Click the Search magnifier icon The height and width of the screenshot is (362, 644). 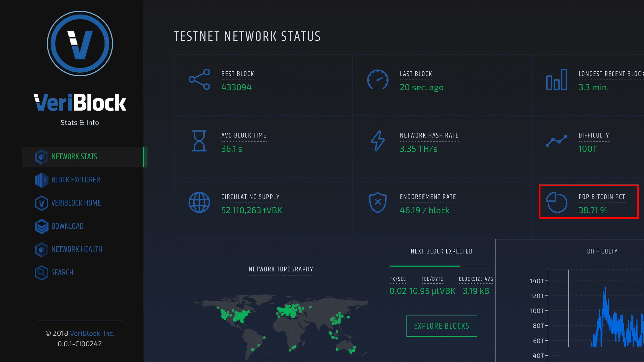tap(41, 273)
